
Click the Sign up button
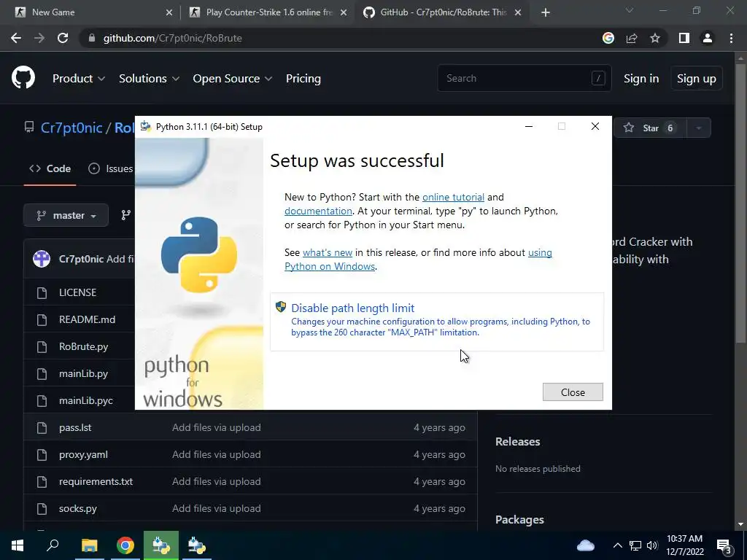[697, 78]
